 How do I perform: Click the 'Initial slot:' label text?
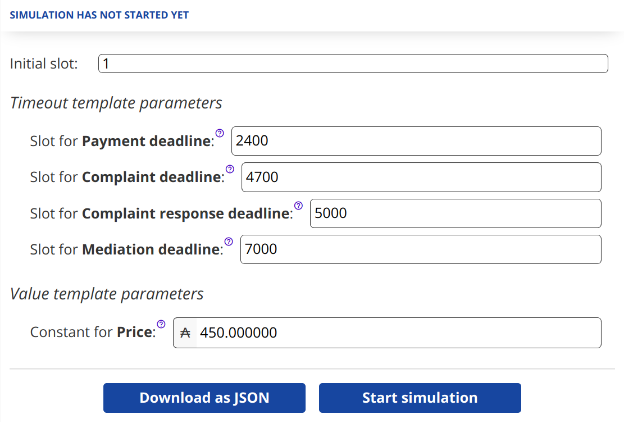pyautogui.click(x=44, y=64)
